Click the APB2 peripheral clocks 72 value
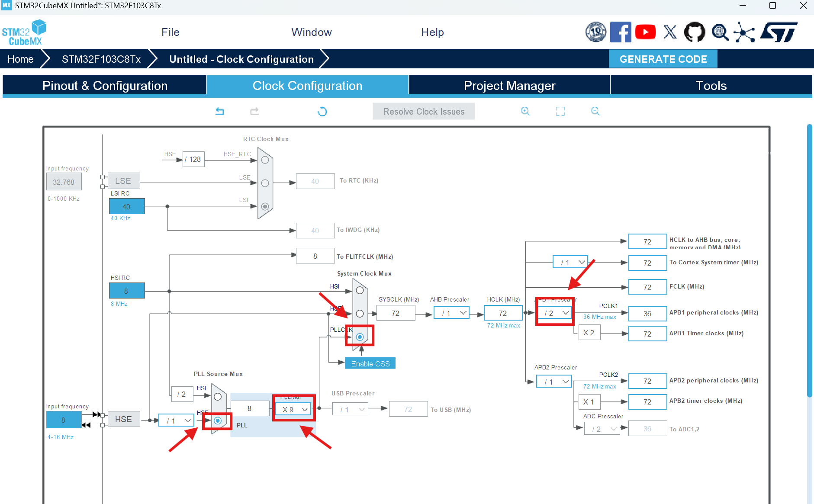The height and width of the screenshot is (504, 814). [647, 381]
